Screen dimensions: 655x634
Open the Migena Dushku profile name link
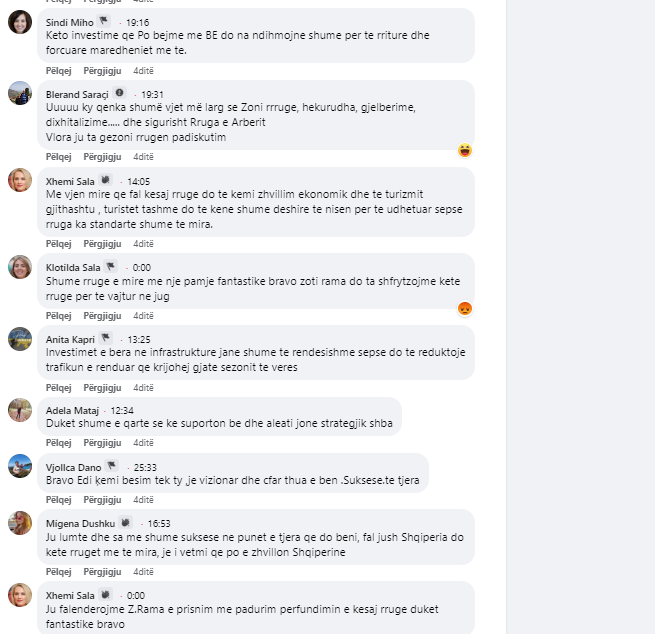click(80, 522)
